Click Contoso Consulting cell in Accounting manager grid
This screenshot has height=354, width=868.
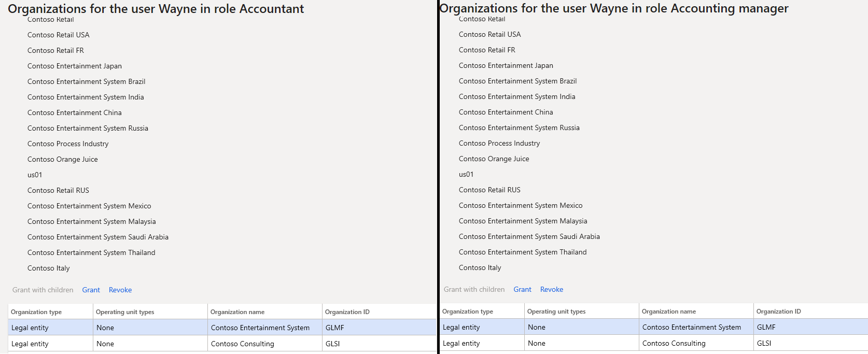click(696, 343)
